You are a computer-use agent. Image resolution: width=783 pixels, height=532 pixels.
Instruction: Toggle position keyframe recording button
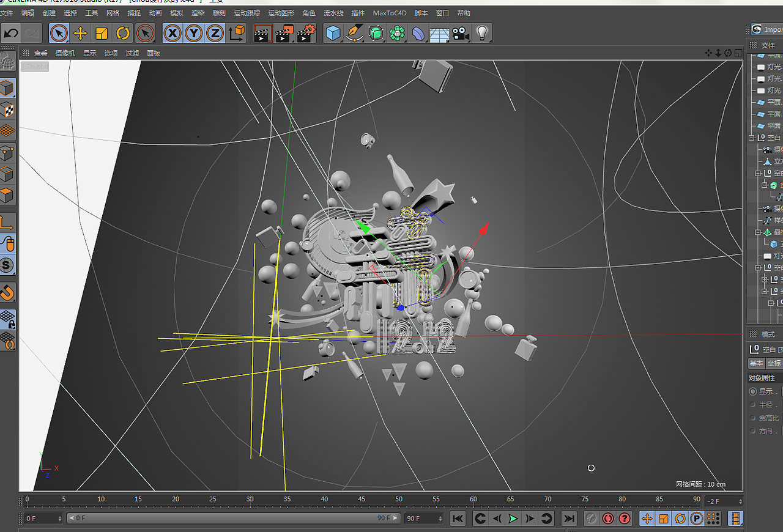(647, 519)
